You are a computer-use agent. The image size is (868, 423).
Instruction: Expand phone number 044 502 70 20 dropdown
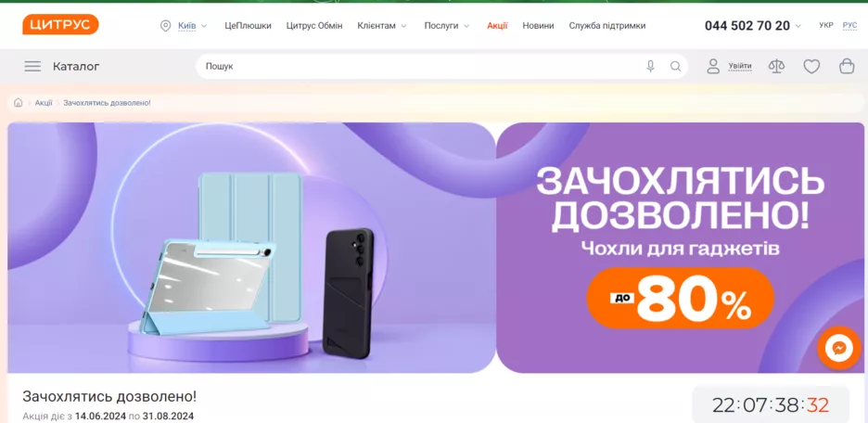pos(753,25)
